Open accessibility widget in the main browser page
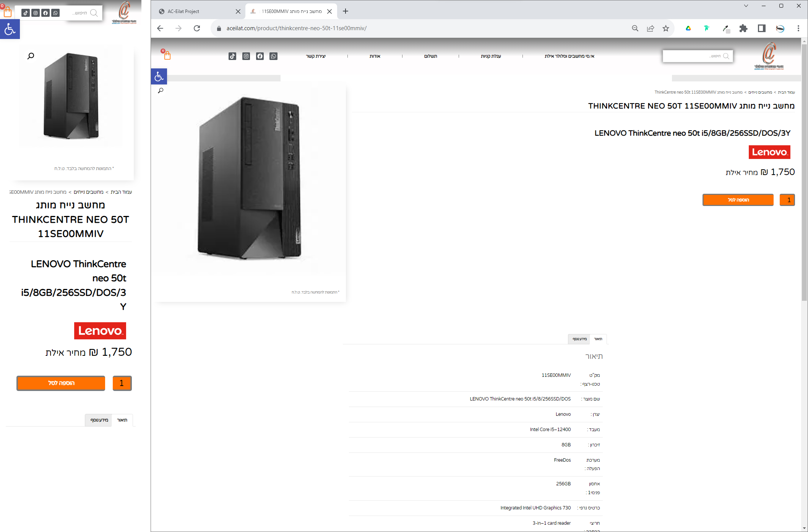The height and width of the screenshot is (532, 808). click(x=159, y=76)
